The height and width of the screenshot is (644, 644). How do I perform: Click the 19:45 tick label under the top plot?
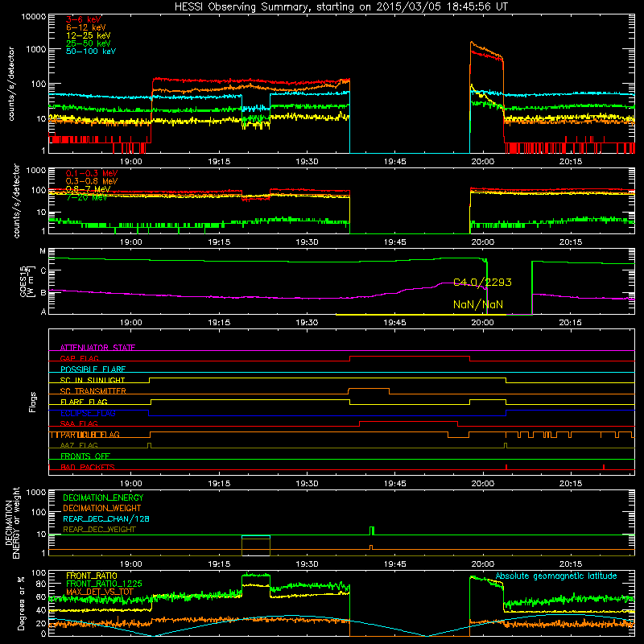click(x=394, y=162)
